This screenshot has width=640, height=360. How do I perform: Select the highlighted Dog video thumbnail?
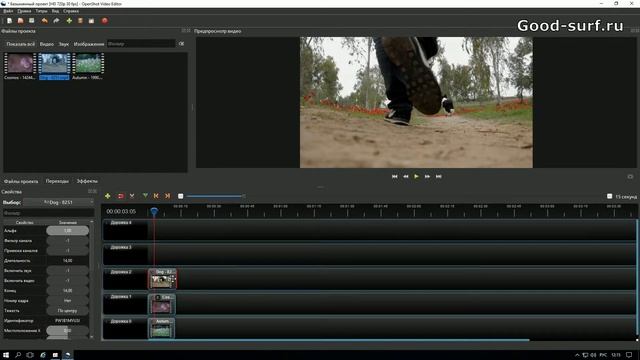pyautogui.click(x=54, y=66)
